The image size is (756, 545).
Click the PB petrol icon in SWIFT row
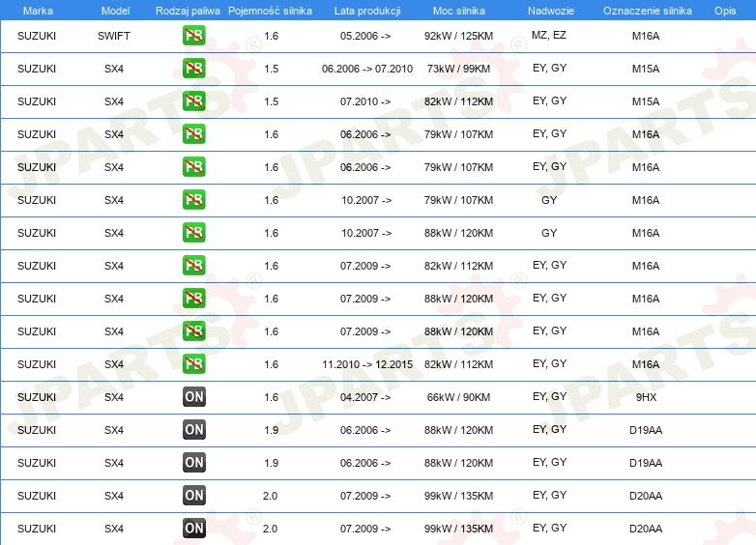click(x=193, y=36)
